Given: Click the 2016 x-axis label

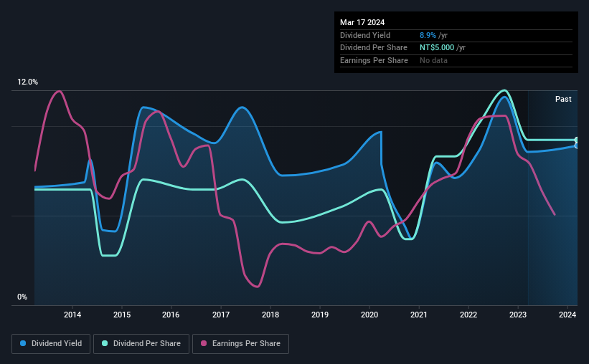Looking at the screenshot, I should coord(171,315).
